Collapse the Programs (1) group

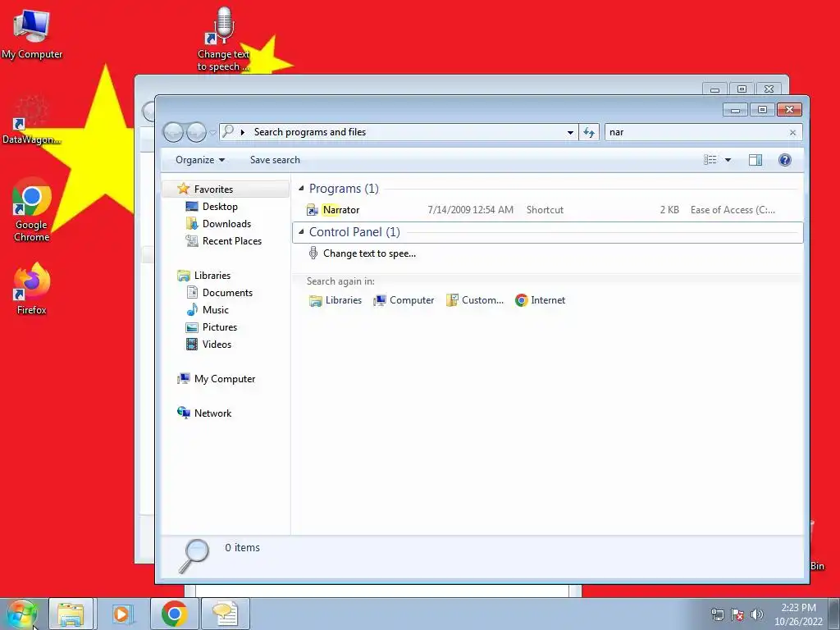(301, 189)
